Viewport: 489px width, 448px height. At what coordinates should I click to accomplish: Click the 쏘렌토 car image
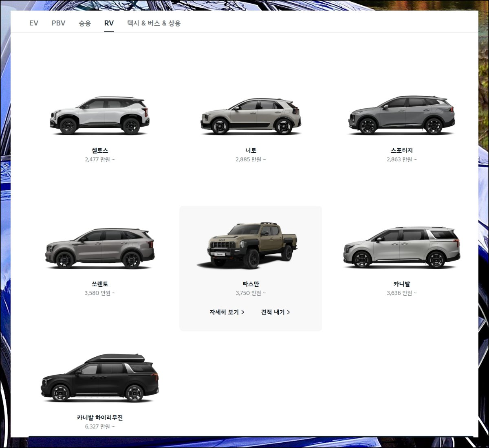100,248
